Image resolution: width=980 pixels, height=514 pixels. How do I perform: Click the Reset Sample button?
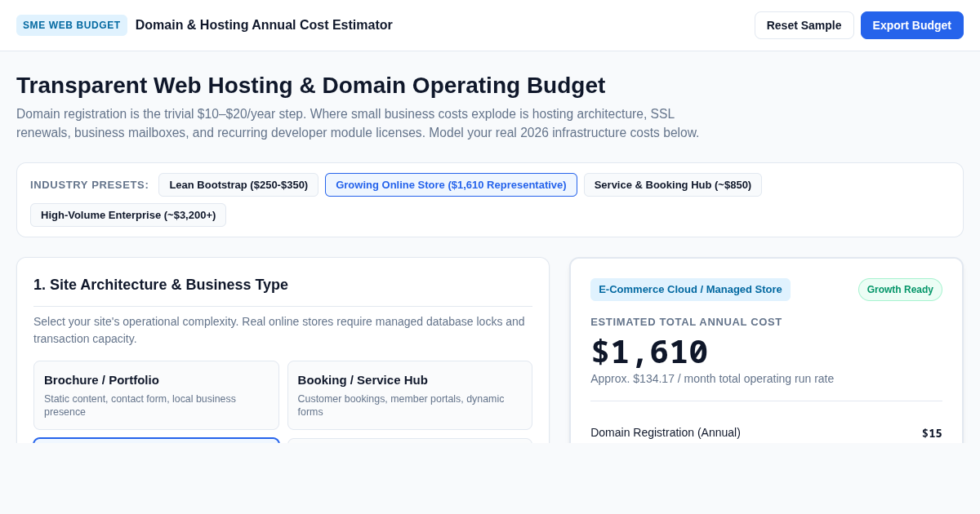(x=804, y=25)
